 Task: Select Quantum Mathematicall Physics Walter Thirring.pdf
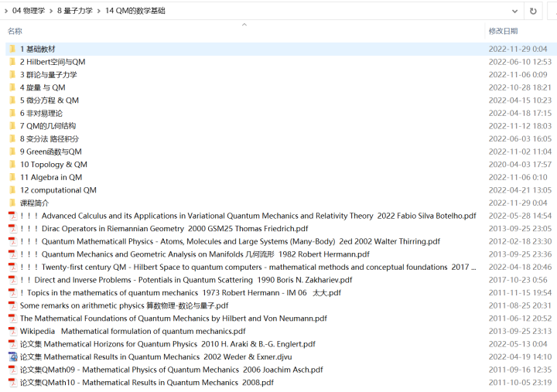230,241
